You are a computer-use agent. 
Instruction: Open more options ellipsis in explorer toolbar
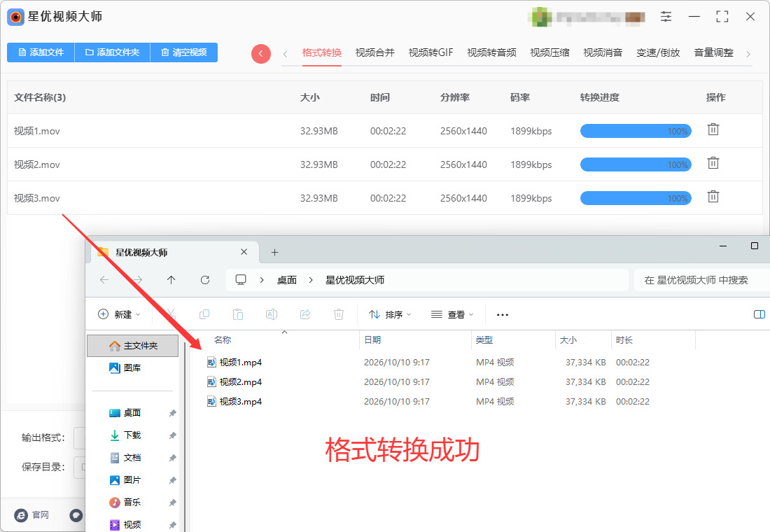[503, 315]
